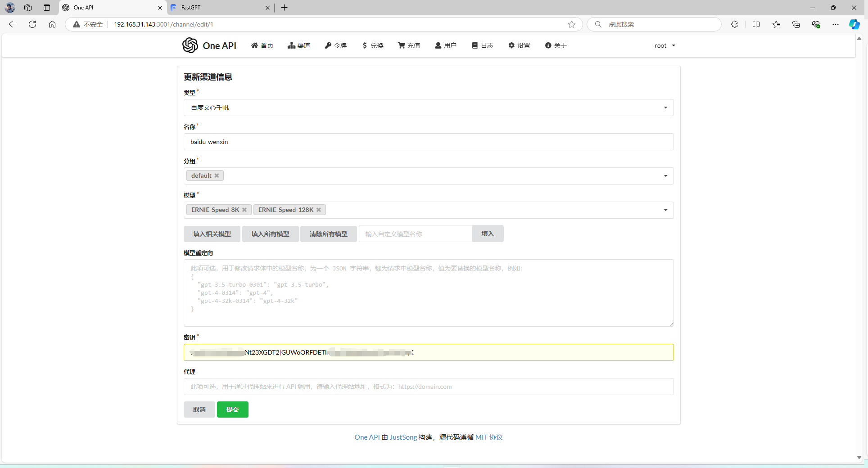This screenshot has width=868, height=468.
Task: Open browser extensions puzzle icon
Action: (735, 24)
